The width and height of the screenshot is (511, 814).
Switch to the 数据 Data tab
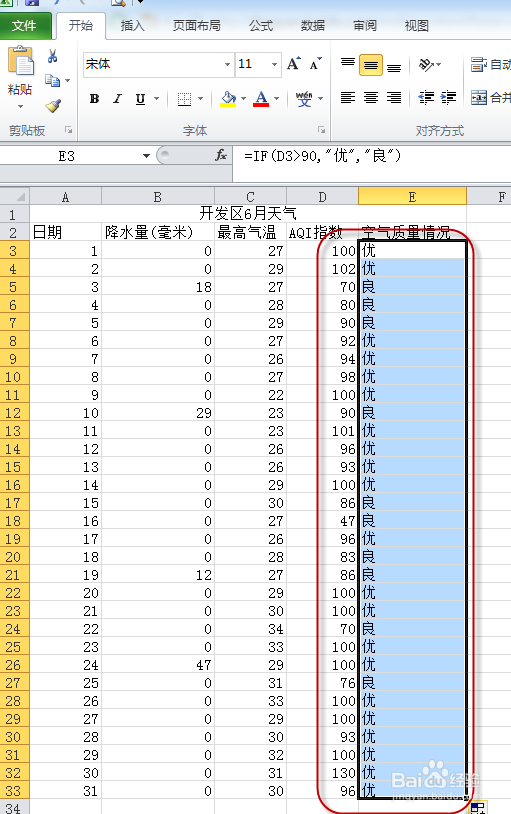313,25
